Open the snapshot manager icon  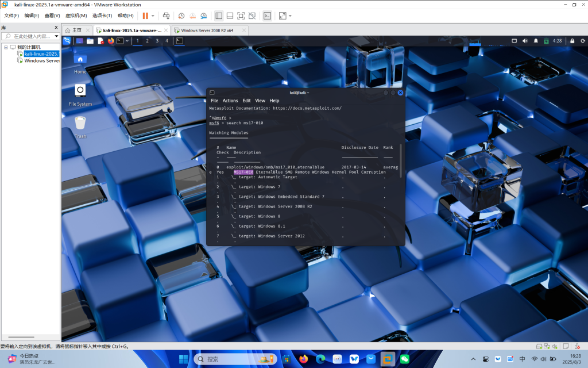click(x=203, y=16)
